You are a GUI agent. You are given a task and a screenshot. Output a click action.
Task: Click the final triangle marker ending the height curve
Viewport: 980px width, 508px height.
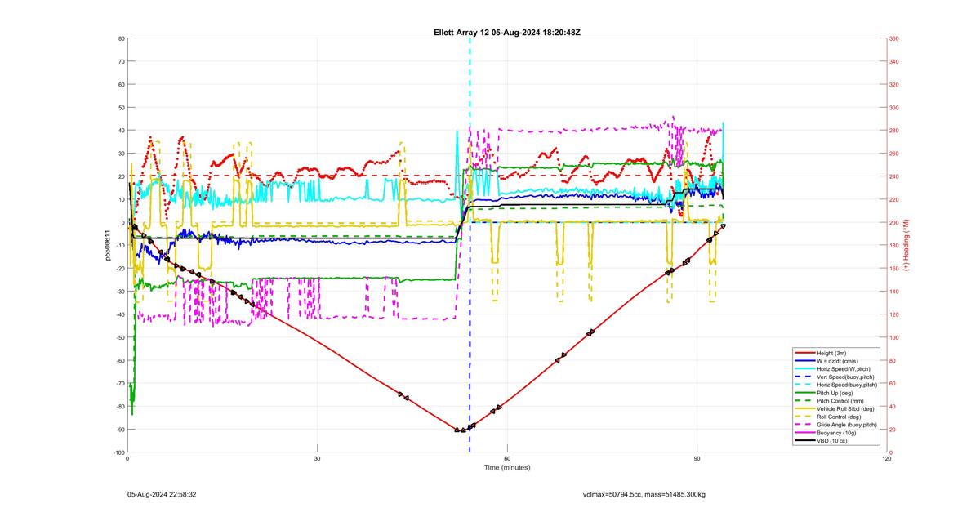coord(723,226)
